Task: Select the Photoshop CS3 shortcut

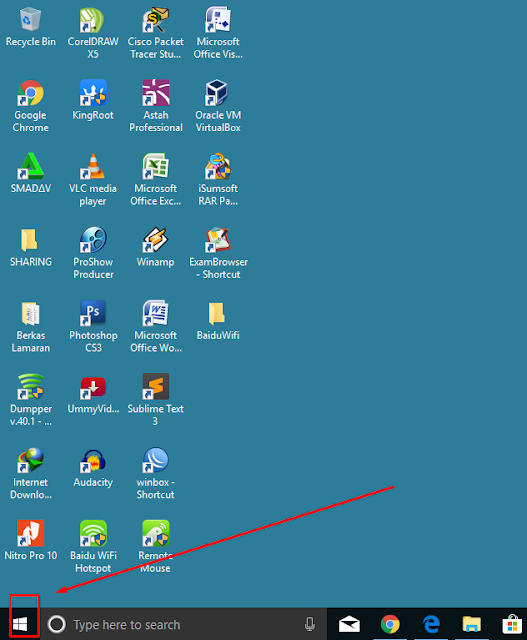Action: point(93,327)
